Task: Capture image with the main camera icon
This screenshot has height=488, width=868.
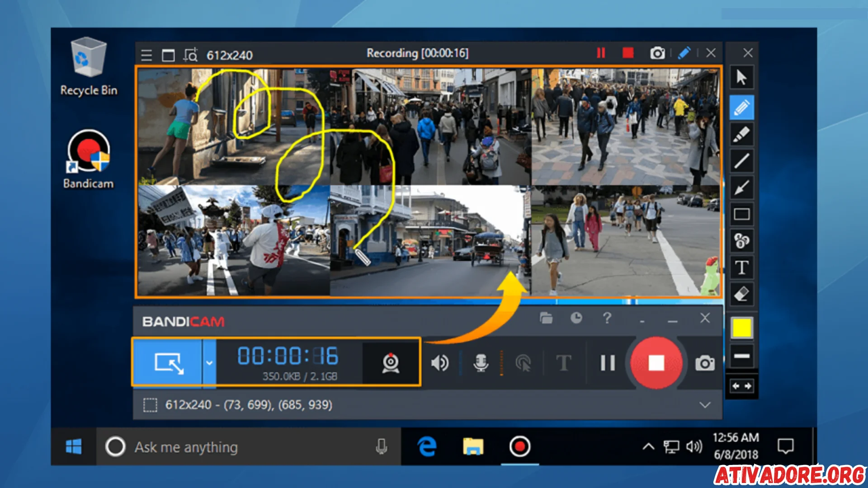Action: point(705,363)
